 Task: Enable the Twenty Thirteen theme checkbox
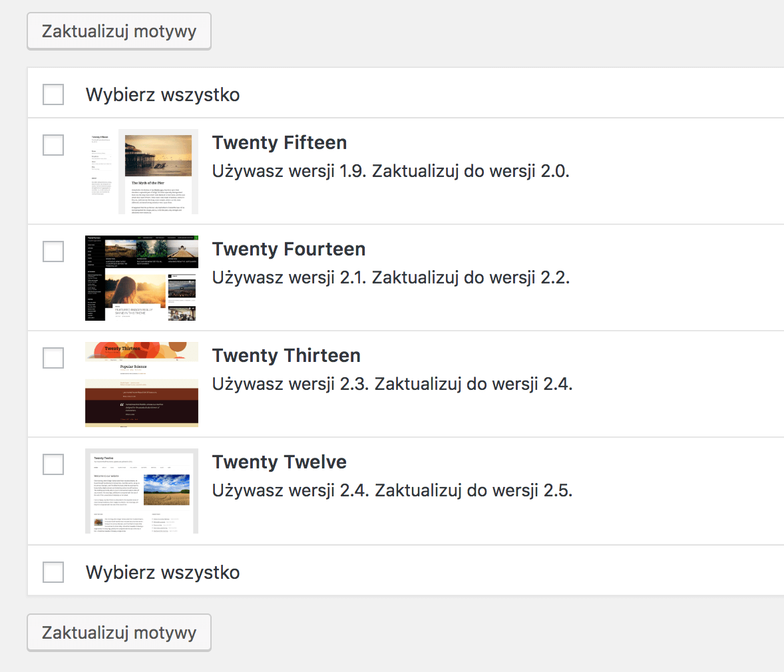click(x=53, y=358)
